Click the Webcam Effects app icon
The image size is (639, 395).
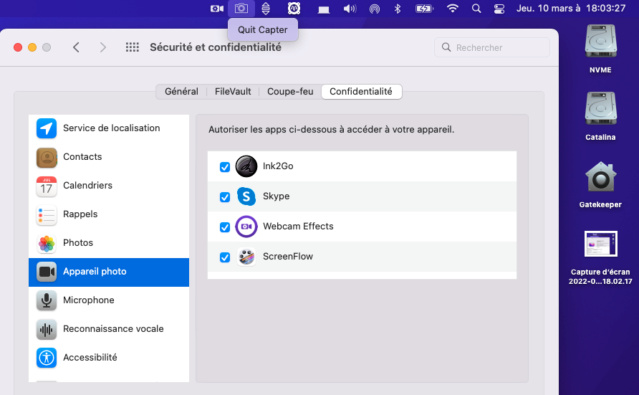click(x=246, y=227)
